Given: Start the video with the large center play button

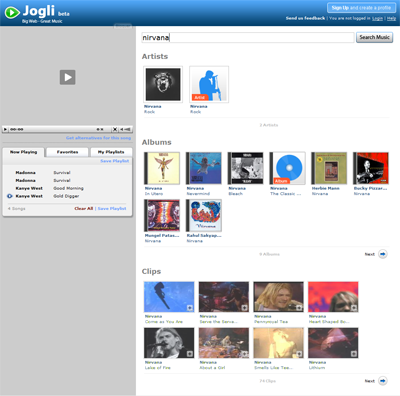Looking at the screenshot, I should [x=67, y=77].
